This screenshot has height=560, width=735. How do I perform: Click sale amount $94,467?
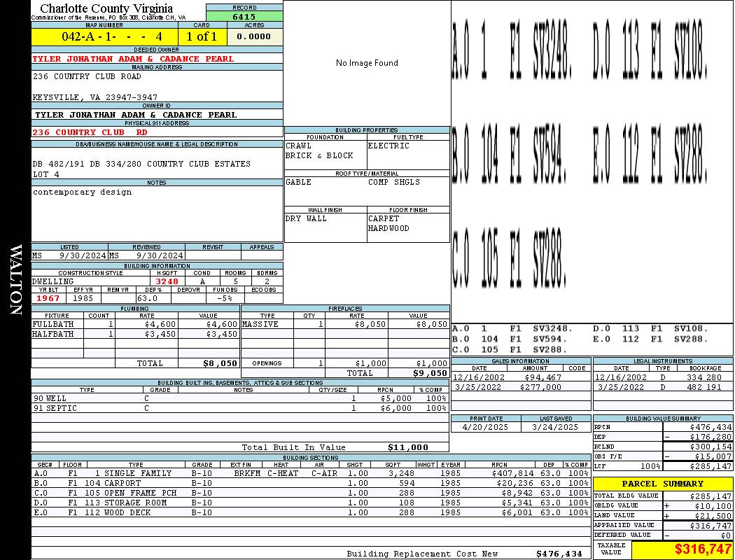[542, 378]
